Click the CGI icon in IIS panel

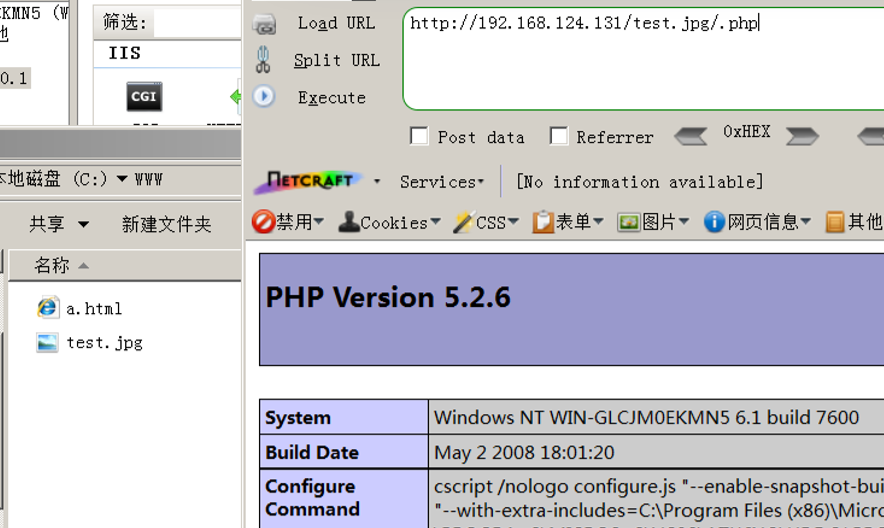click(x=144, y=96)
